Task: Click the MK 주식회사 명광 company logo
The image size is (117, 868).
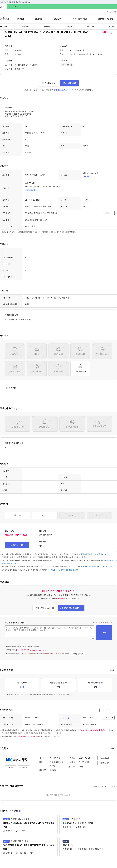Action: coord(17,760)
